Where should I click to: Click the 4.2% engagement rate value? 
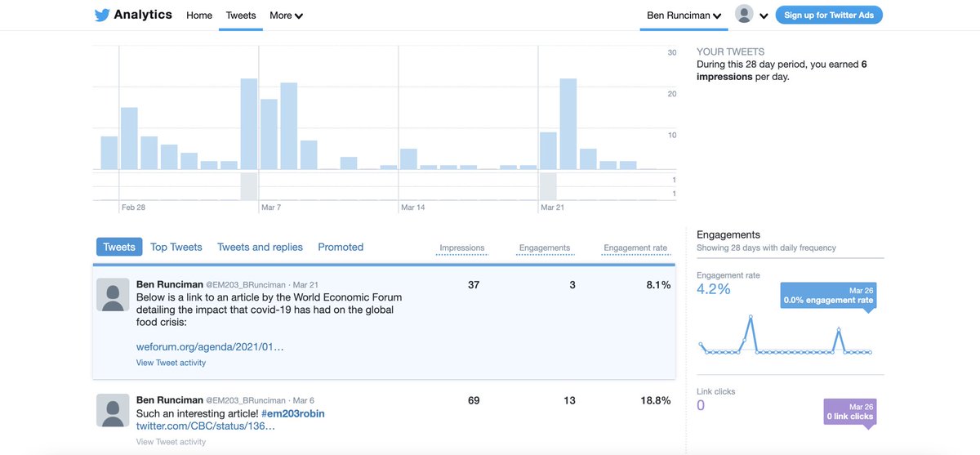(x=714, y=289)
